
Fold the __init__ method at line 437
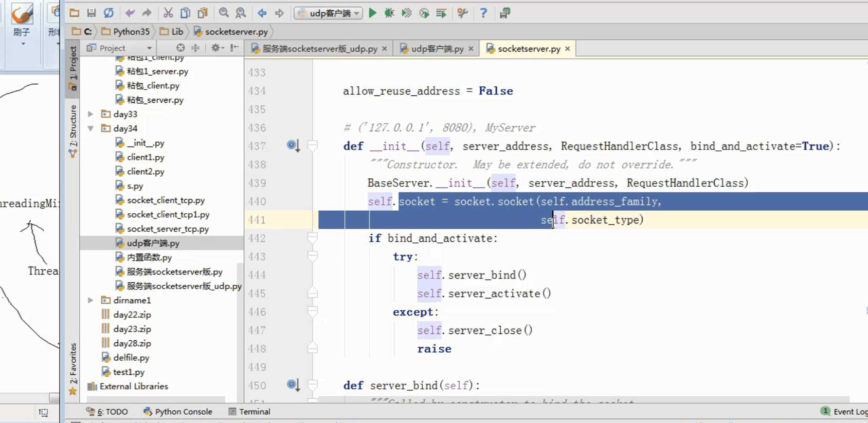pyautogui.click(x=313, y=145)
